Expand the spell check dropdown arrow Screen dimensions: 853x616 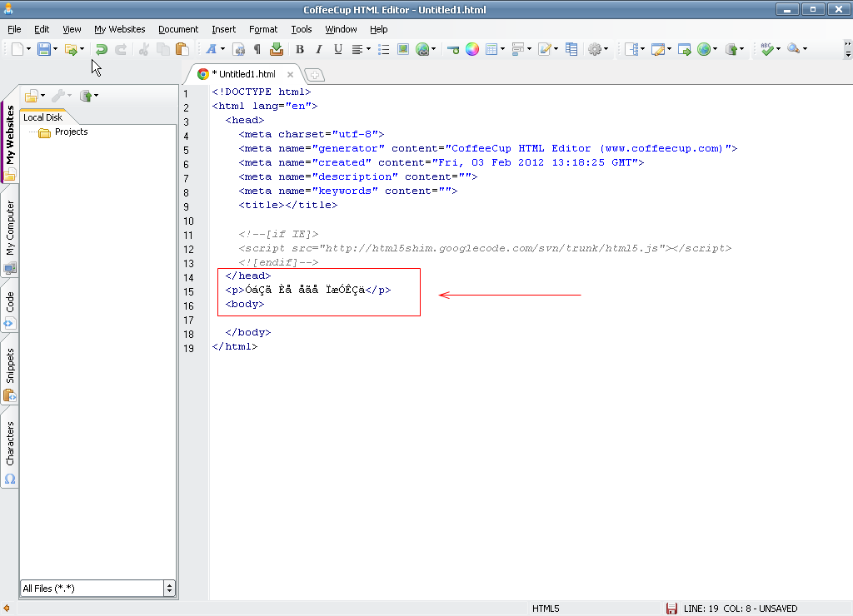(x=779, y=49)
